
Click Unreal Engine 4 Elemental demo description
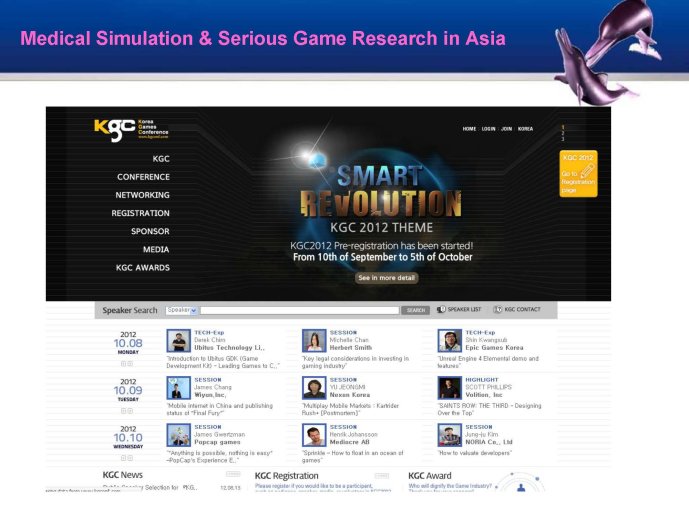point(488,362)
